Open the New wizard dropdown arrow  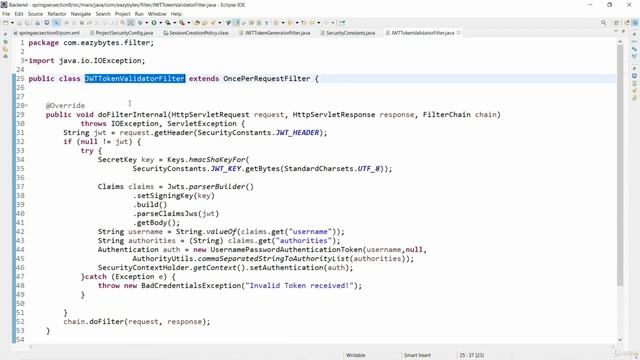coord(12,23)
